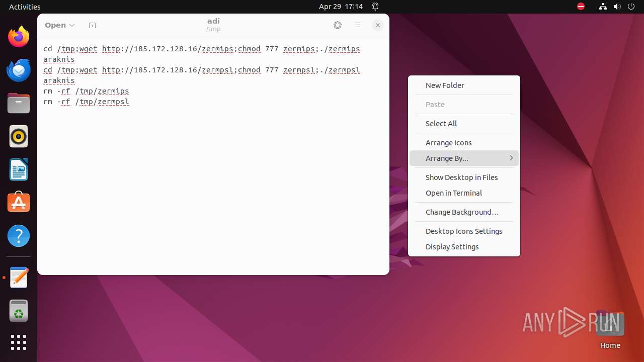Show Applications grid

[x=19, y=342]
